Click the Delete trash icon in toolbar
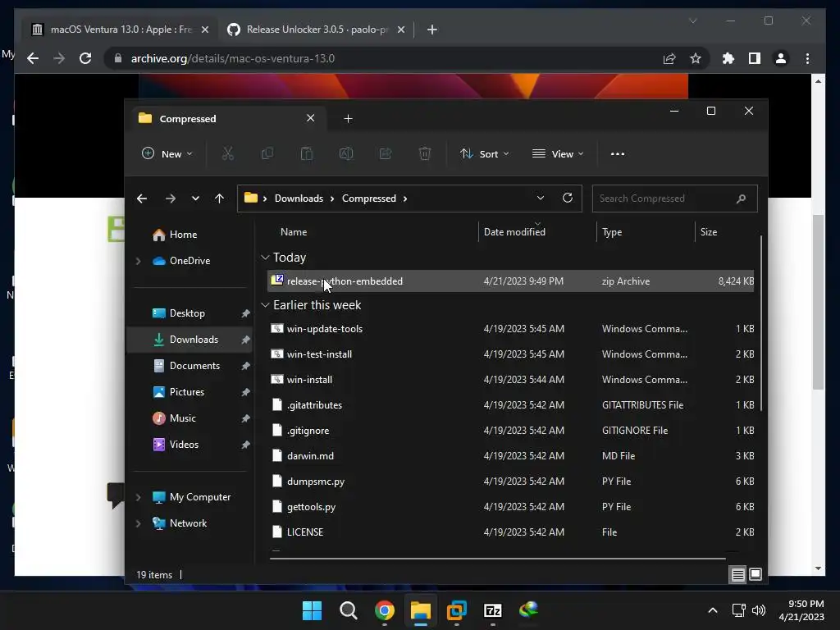840x630 pixels. click(425, 153)
